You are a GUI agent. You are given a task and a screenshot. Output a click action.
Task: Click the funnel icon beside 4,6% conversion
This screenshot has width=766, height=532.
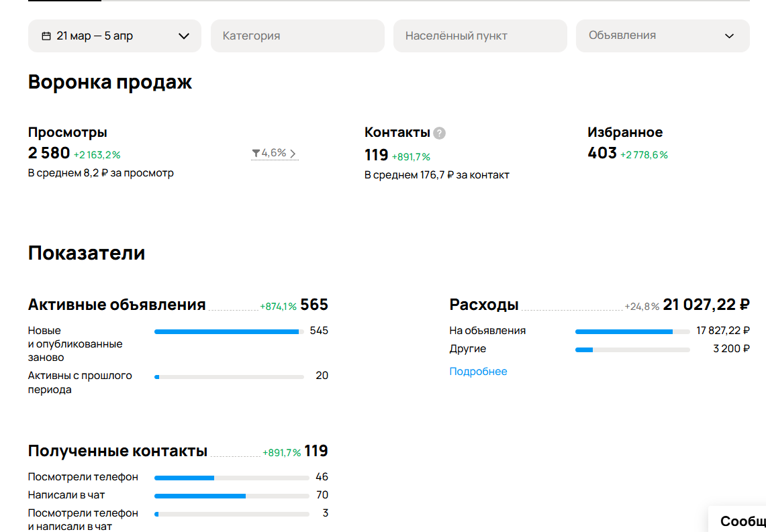[x=256, y=154]
